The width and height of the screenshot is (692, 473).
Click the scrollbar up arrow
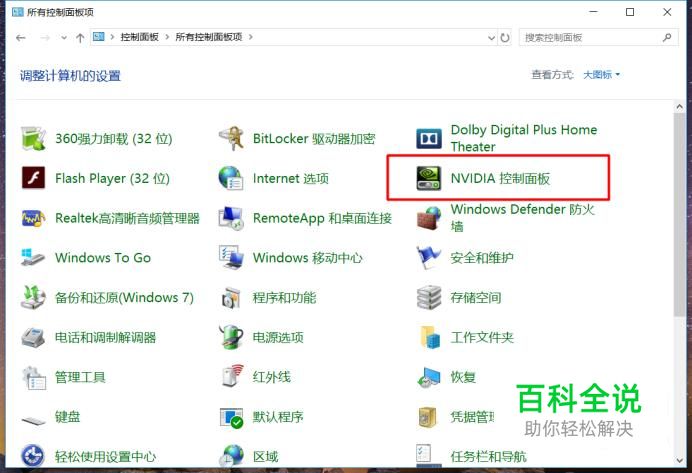(x=679, y=106)
